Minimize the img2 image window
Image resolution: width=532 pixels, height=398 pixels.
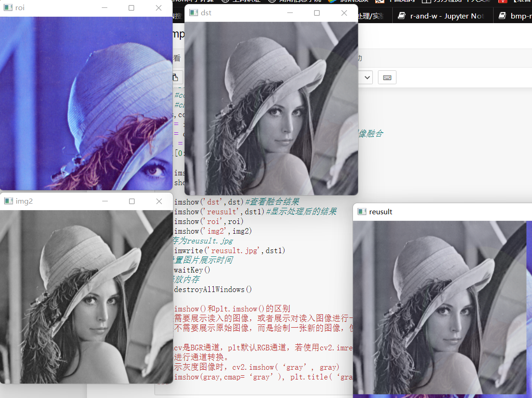(x=105, y=201)
